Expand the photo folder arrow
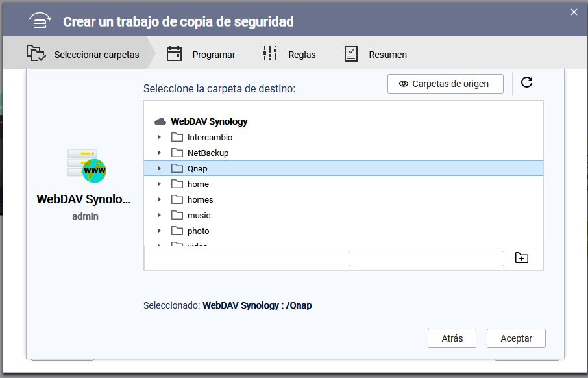The height and width of the screenshot is (378, 588). coord(160,231)
